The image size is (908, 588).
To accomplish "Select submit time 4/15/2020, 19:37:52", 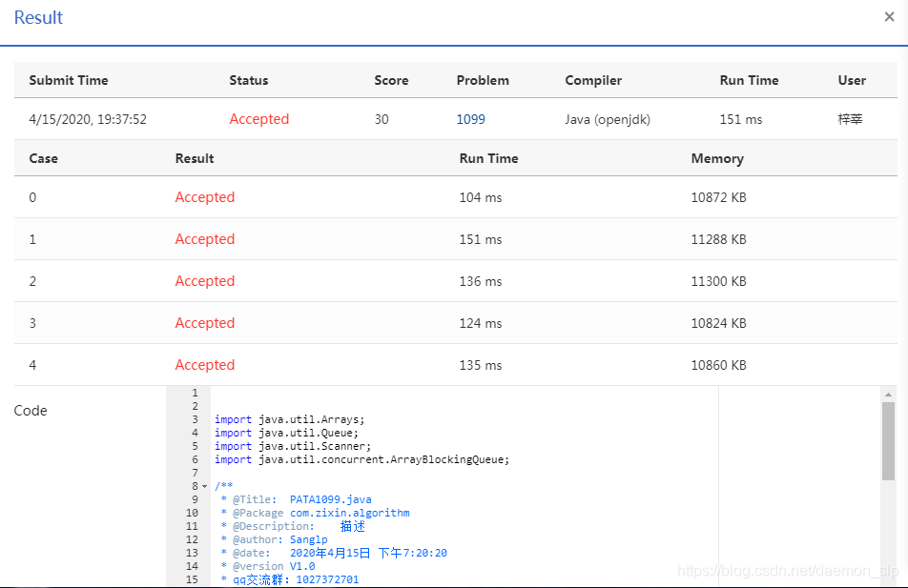I will pyautogui.click(x=88, y=119).
